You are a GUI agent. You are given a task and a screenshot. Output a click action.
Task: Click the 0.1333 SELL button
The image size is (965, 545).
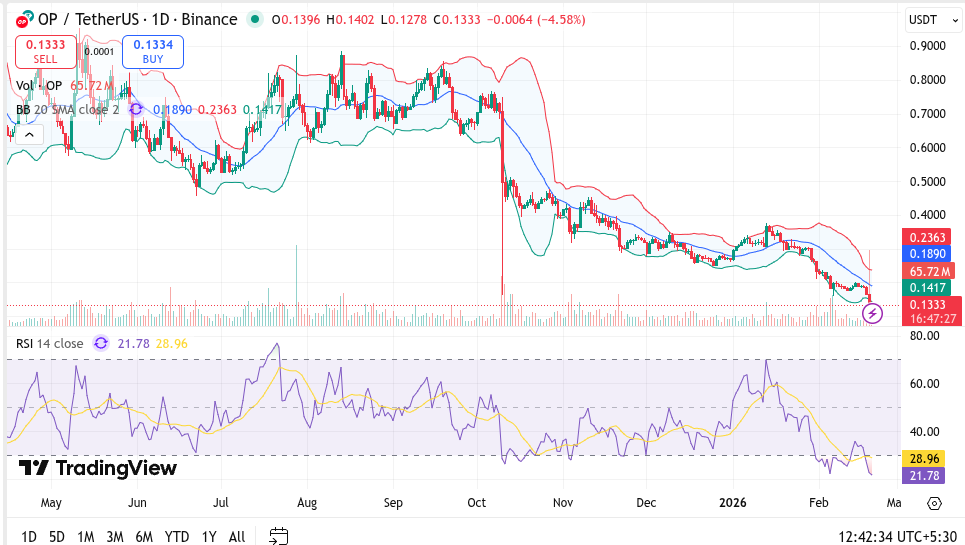coord(46,51)
